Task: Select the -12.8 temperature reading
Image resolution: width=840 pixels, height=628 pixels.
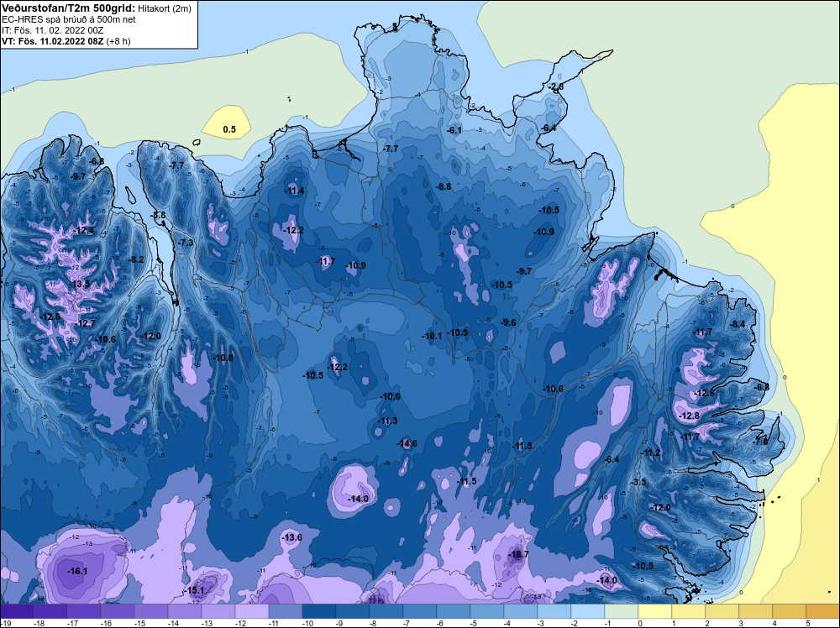Action: 690,416
